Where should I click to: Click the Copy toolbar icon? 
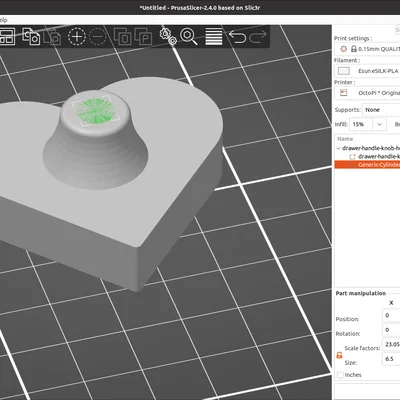pos(31,36)
